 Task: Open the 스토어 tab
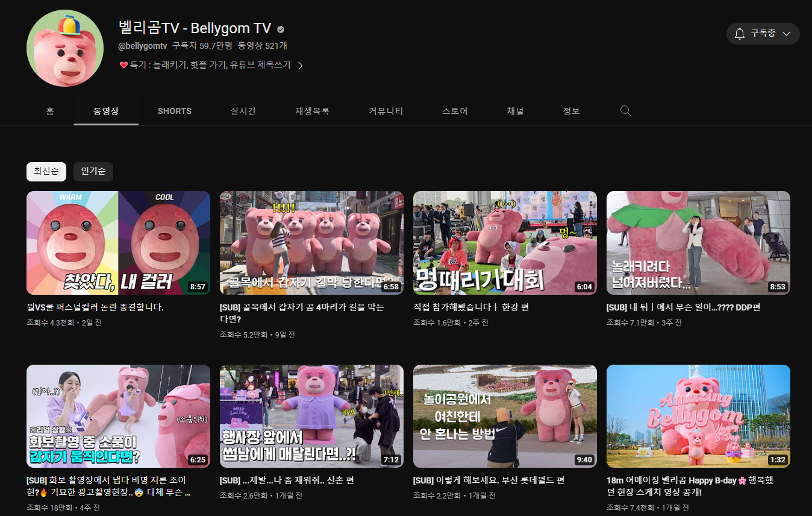click(x=455, y=111)
